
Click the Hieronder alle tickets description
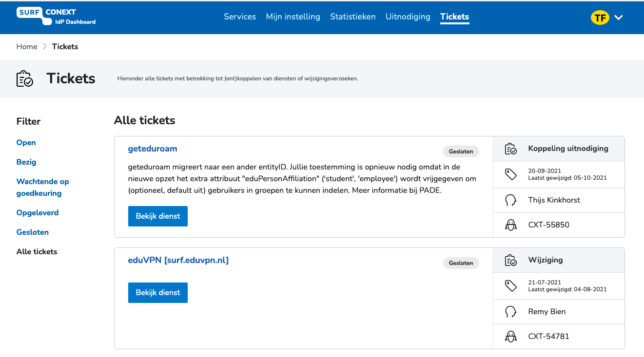click(x=238, y=78)
